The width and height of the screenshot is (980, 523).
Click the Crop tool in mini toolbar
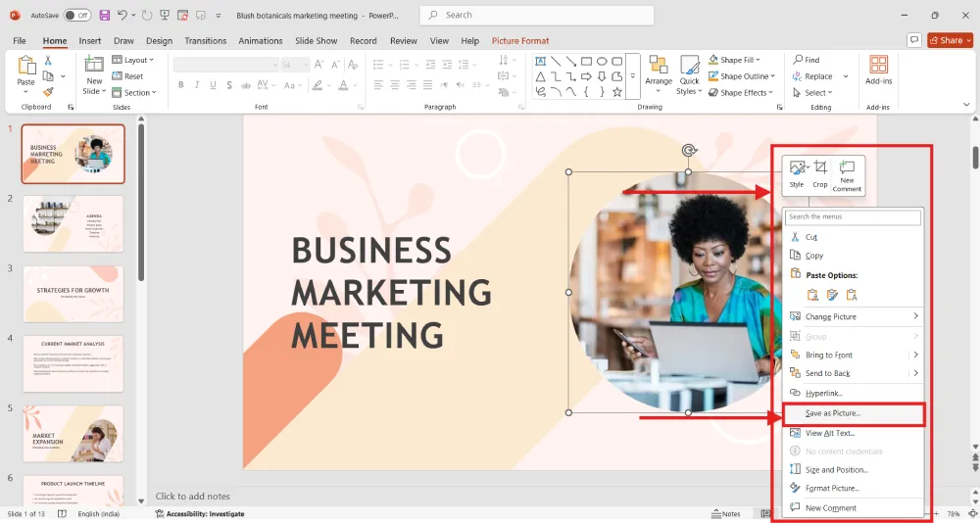pyautogui.click(x=820, y=172)
